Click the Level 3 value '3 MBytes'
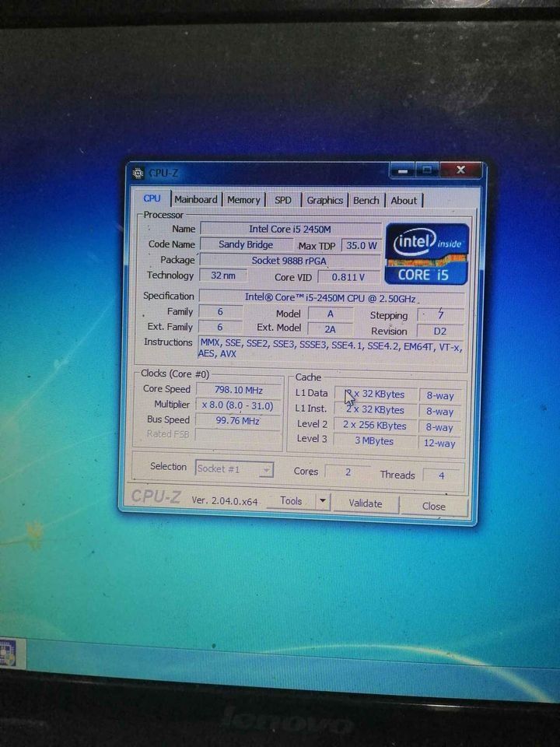The height and width of the screenshot is (747, 560). pos(375,441)
